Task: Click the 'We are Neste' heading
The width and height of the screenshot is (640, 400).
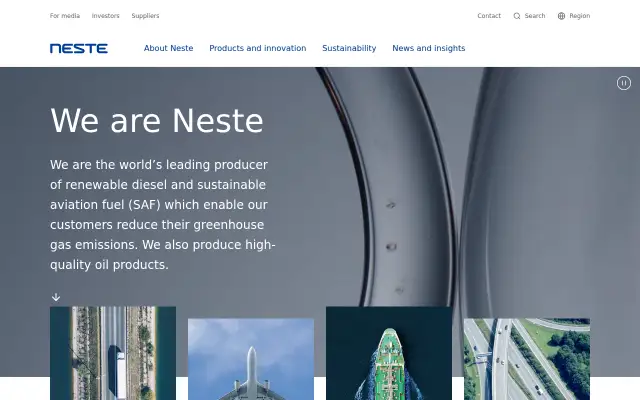Action: [157, 121]
